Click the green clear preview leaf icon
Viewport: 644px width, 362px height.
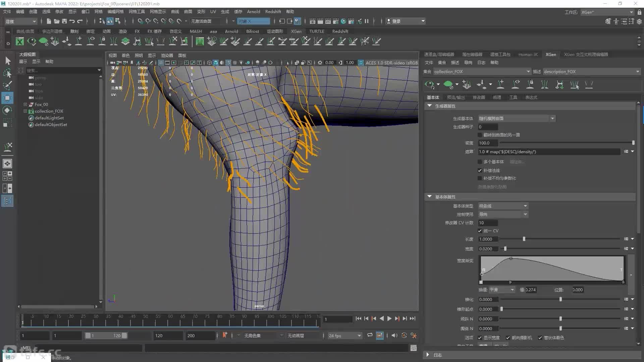click(x=448, y=84)
